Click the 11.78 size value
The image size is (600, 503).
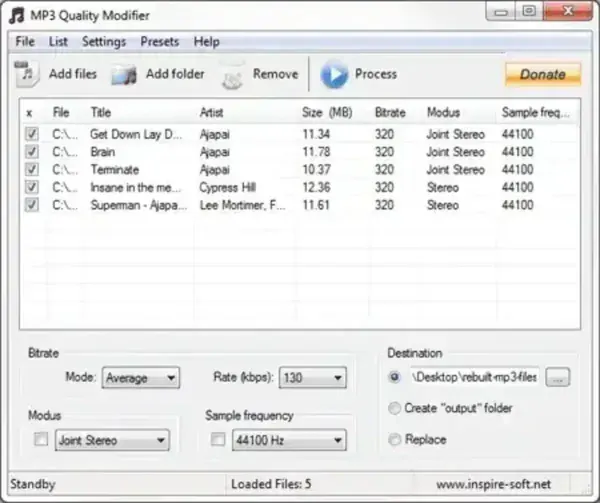[x=316, y=152]
